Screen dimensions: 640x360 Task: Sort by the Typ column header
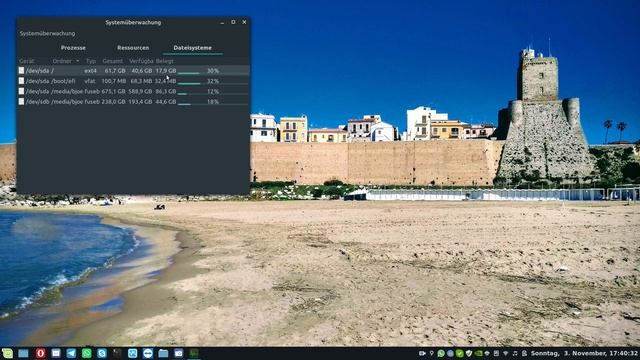pos(91,61)
